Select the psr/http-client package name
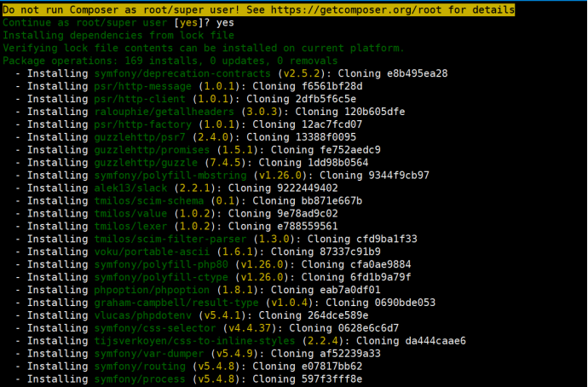Viewport: 588px width, 387px height. point(140,99)
